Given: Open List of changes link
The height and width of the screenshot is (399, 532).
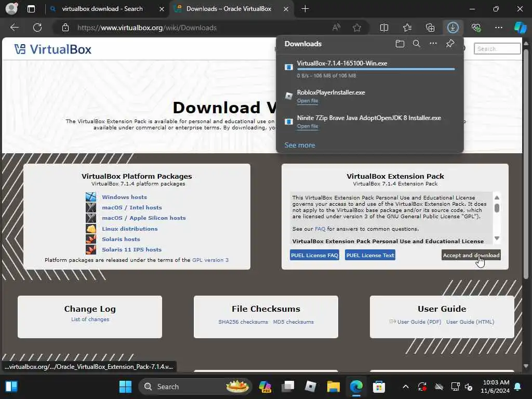Looking at the screenshot, I should tap(90, 320).
